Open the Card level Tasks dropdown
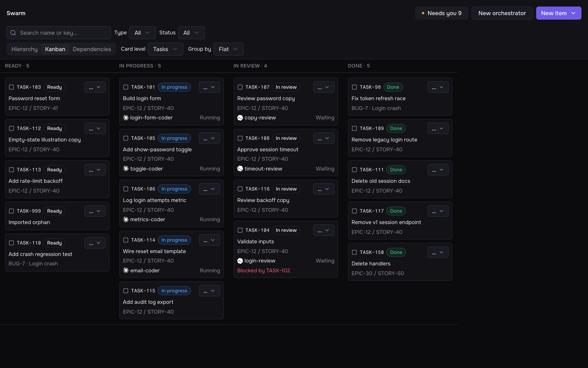The image size is (588, 368). tap(165, 49)
